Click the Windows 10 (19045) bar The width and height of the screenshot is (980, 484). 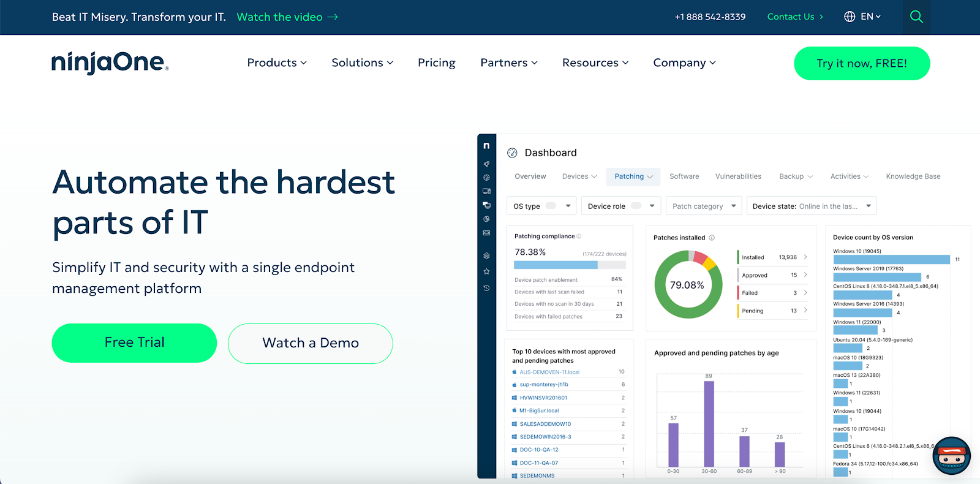click(x=891, y=260)
